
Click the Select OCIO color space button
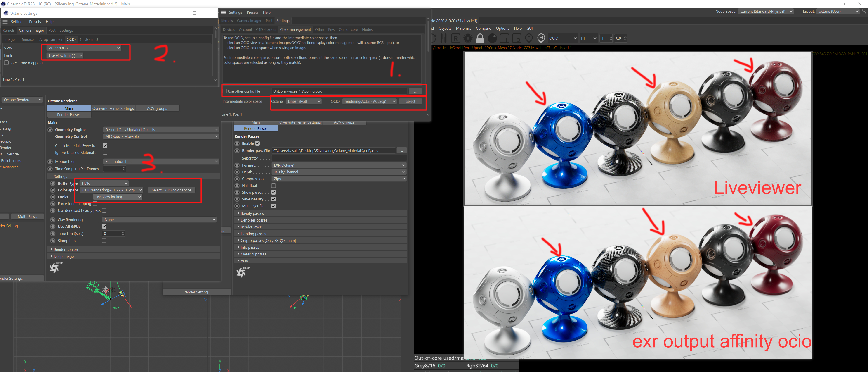171,190
